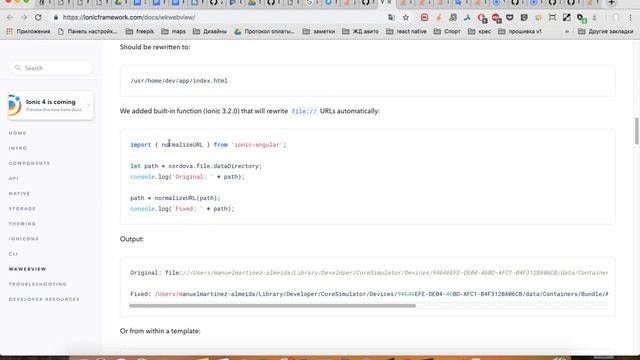Click the frame-capture extension icon
This screenshot has width=640, height=360.
(552, 18)
